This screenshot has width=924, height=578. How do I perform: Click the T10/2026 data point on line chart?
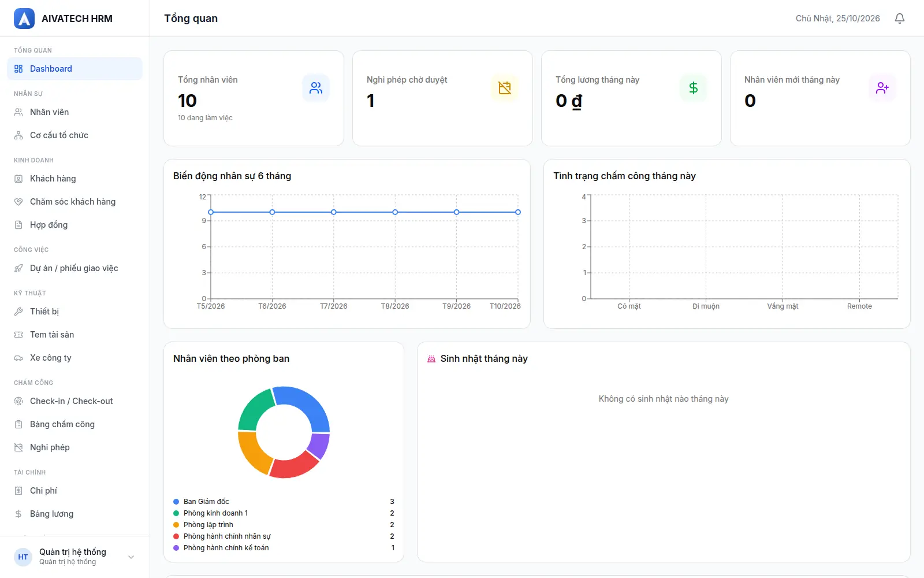[x=518, y=212]
